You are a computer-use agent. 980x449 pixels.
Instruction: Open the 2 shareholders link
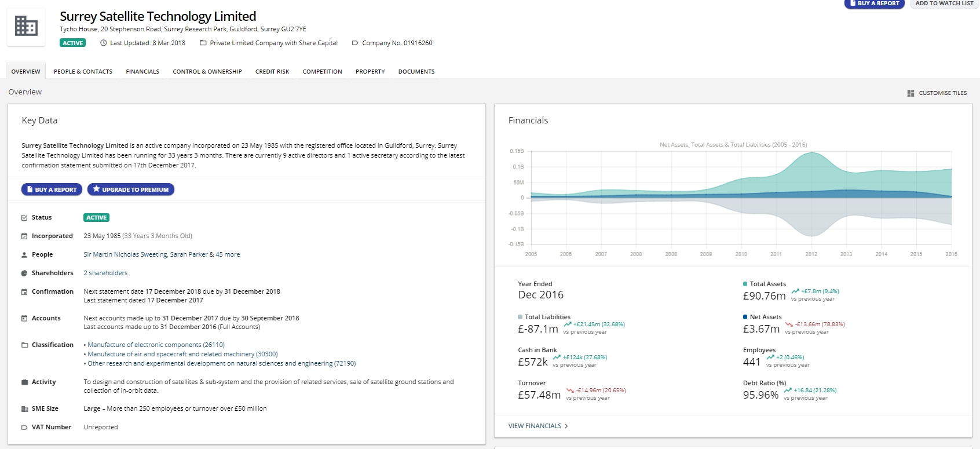[105, 273]
